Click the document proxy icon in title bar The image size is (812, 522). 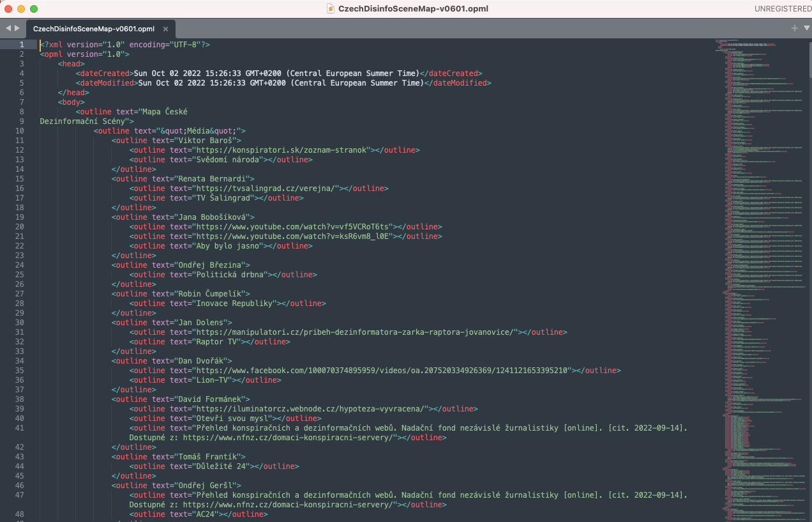[x=329, y=8]
